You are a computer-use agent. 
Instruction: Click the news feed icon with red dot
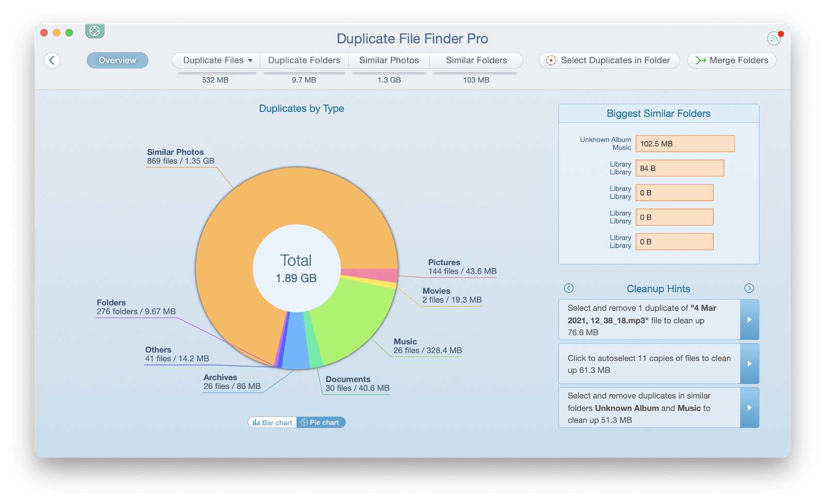point(774,38)
